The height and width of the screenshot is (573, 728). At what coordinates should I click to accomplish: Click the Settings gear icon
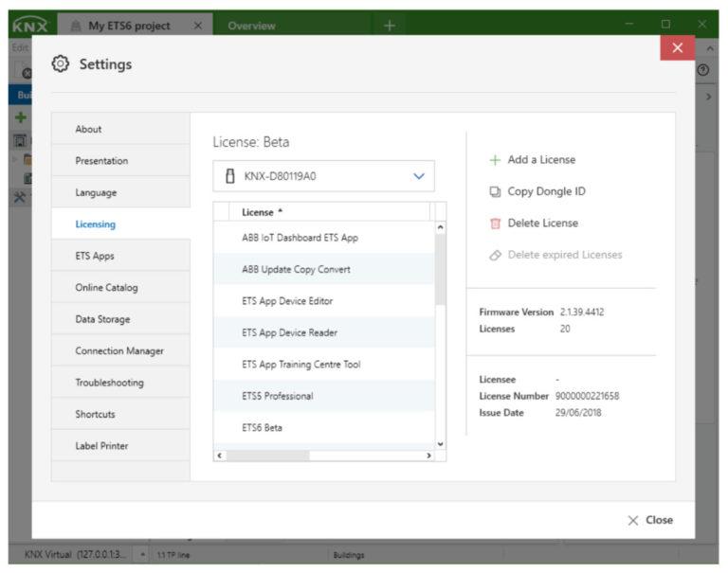point(61,63)
